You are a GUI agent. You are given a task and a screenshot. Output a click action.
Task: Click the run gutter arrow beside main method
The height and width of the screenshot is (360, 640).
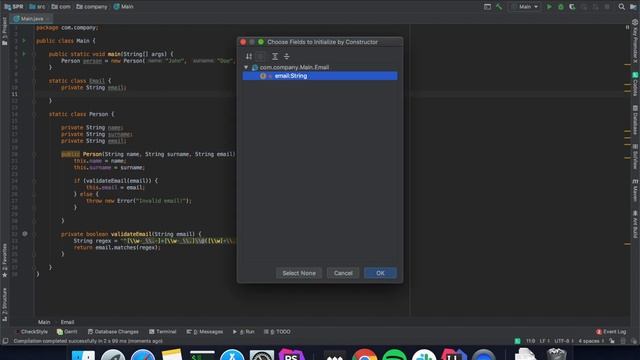click(24, 54)
